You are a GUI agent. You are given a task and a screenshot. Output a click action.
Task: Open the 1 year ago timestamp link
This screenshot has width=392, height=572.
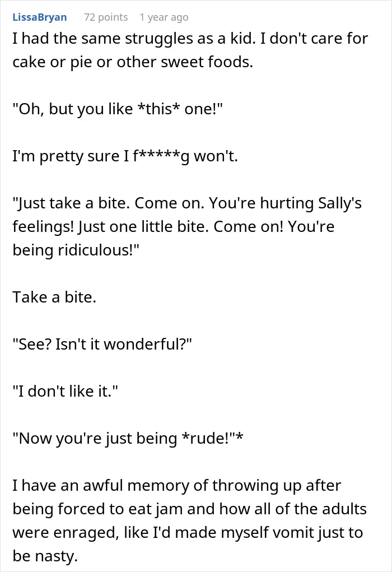pyautogui.click(x=164, y=17)
